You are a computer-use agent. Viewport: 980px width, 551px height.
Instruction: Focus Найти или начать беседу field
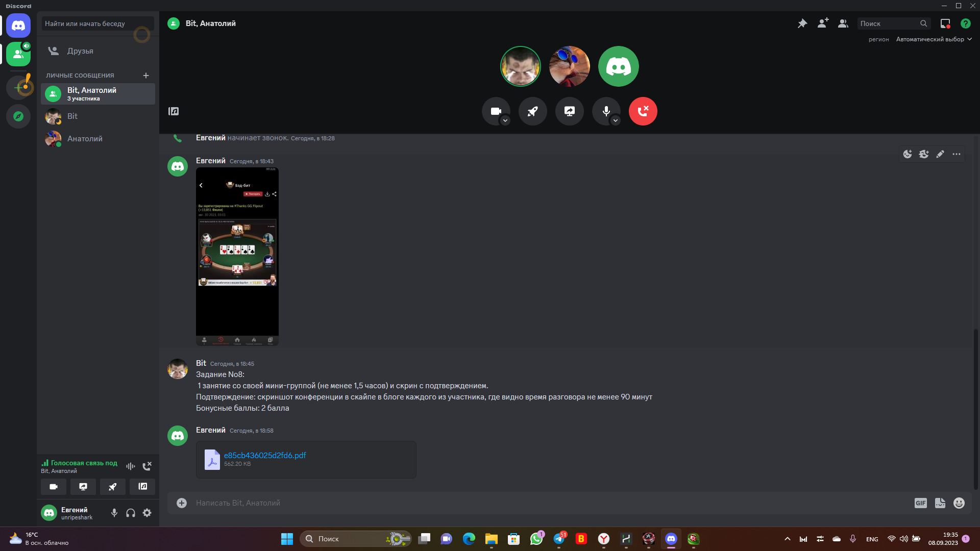click(98, 23)
